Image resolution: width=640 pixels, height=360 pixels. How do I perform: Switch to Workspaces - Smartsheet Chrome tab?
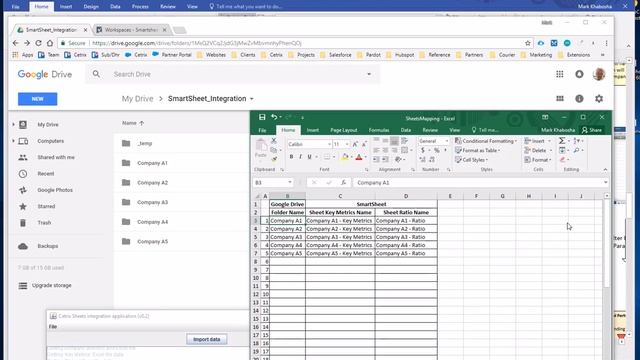click(131, 30)
